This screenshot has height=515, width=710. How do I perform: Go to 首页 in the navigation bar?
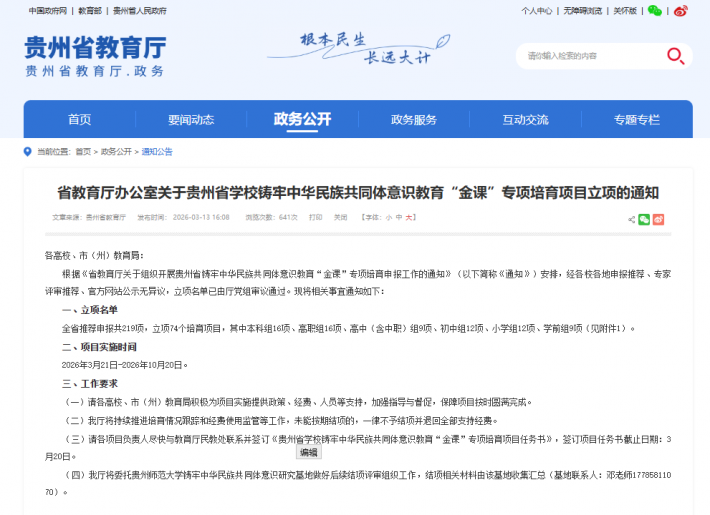pos(79,119)
